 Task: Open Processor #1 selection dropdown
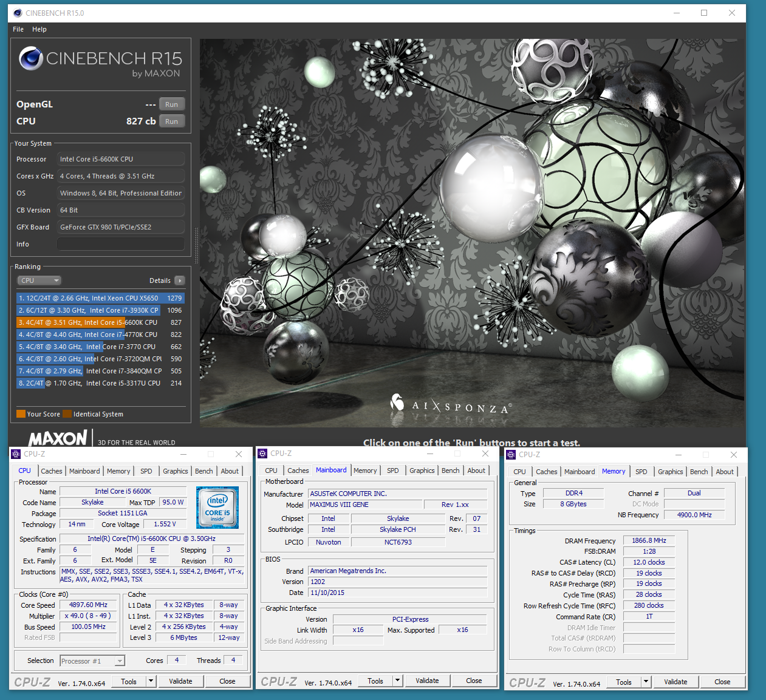tap(92, 661)
